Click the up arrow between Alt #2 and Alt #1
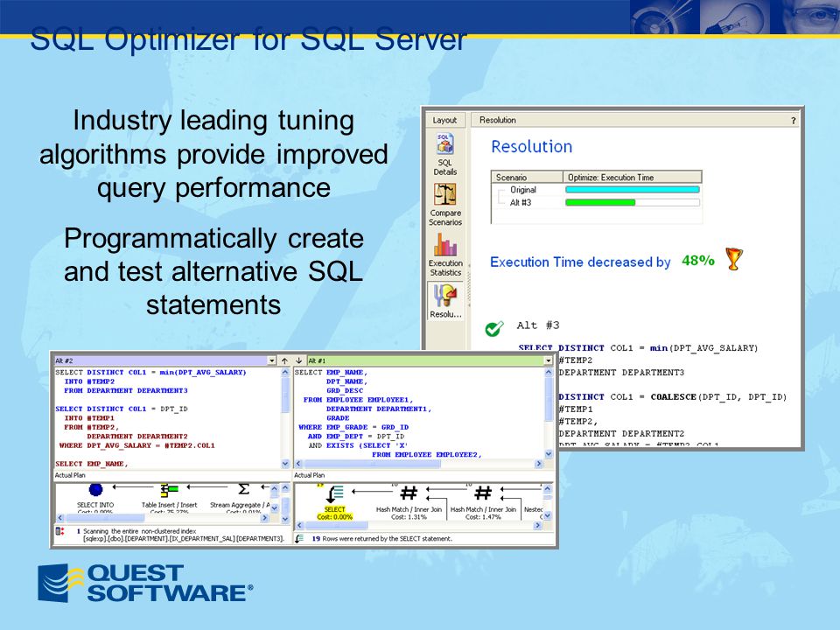Image resolution: width=840 pixels, height=630 pixels. coord(284,360)
